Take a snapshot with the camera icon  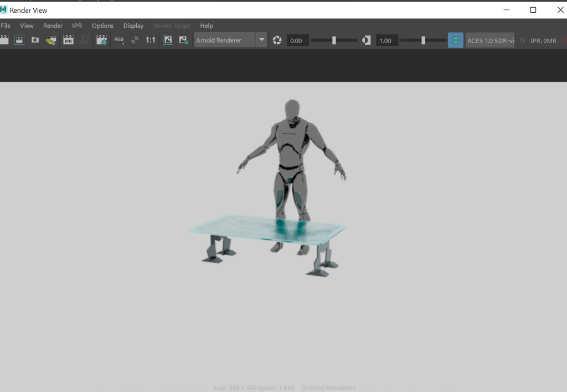[x=35, y=40]
